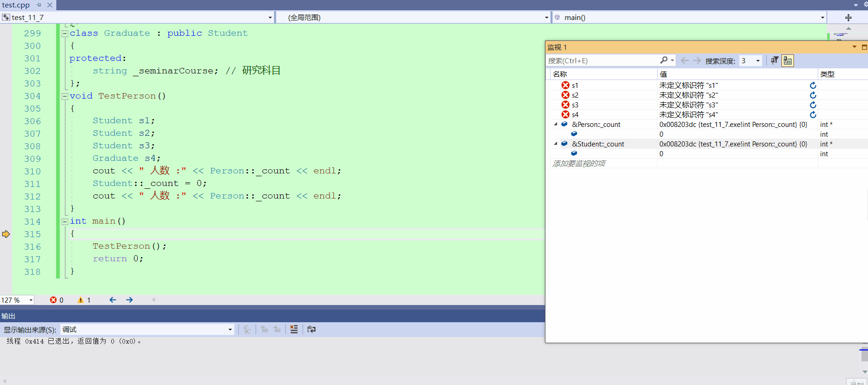Click the Watch search input field

click(603, 60)
